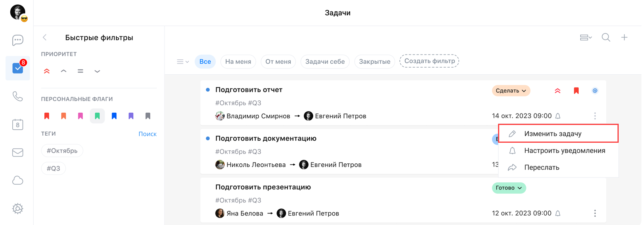Select the green personal flag

pyautogui.click(x=97, y=116)
